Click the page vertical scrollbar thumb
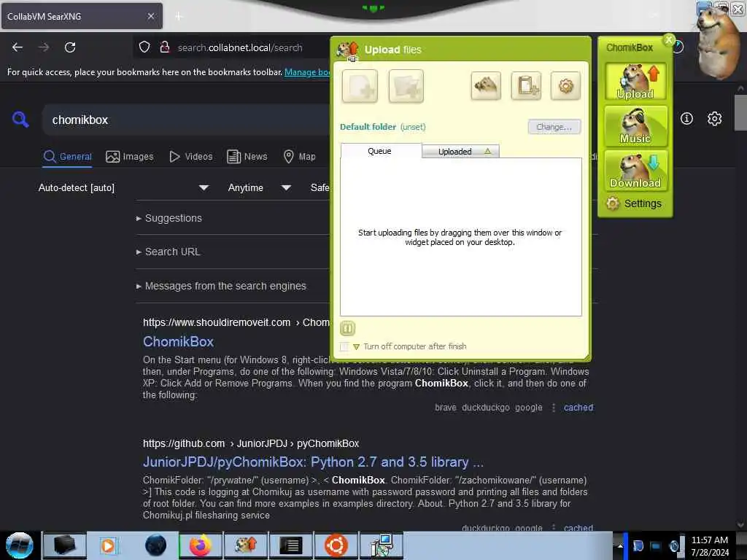Screen dimensions: 747x560 (740, 112)
